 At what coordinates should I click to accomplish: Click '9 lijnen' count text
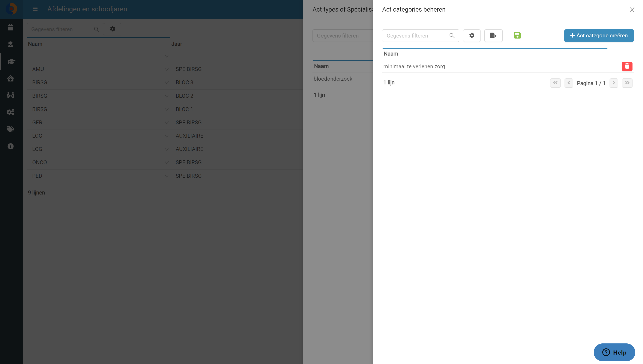tap(36, 193)
